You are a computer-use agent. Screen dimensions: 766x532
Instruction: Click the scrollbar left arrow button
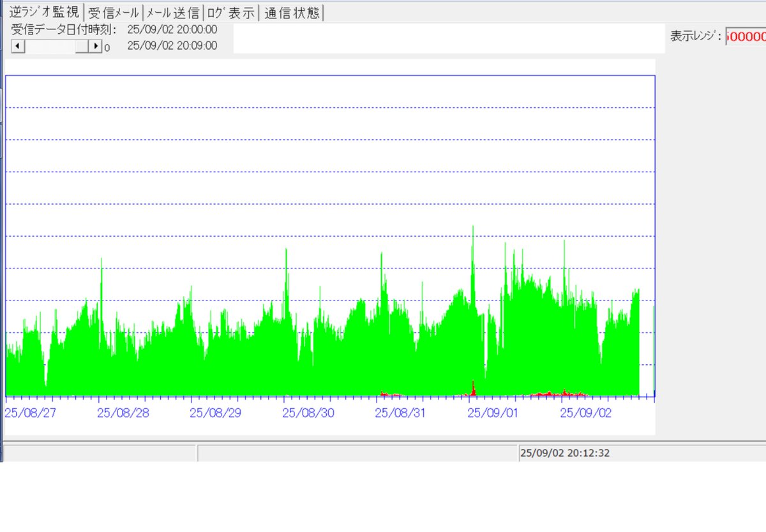click(18, 46)
